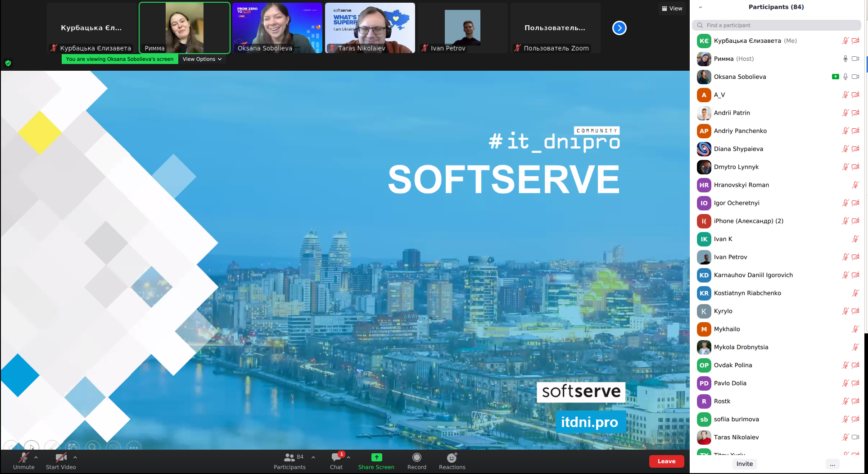Click Pavlo Dolia's camera off icon

click(x=855, y=383)
